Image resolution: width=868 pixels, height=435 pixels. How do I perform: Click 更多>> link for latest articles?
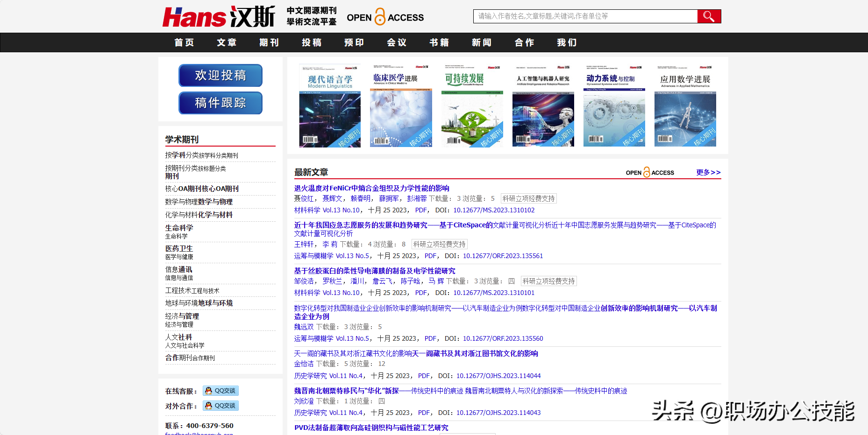tap(708, 172)
